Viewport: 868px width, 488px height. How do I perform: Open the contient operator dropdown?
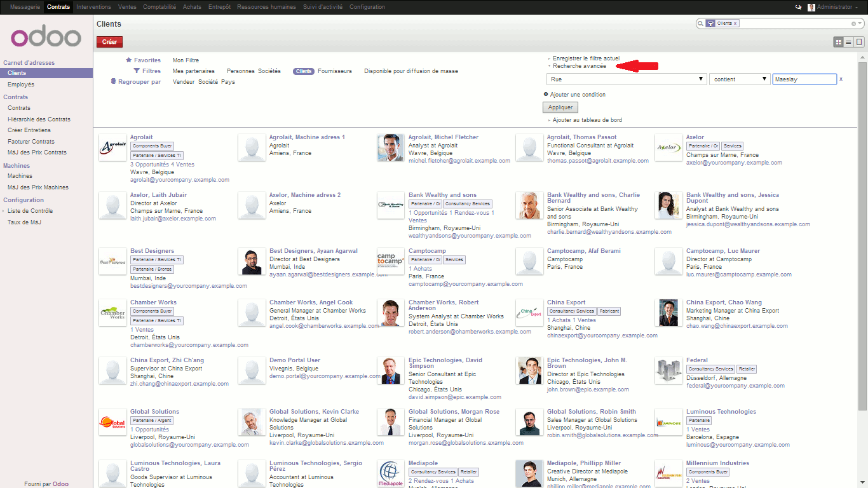tap(740, 79)
